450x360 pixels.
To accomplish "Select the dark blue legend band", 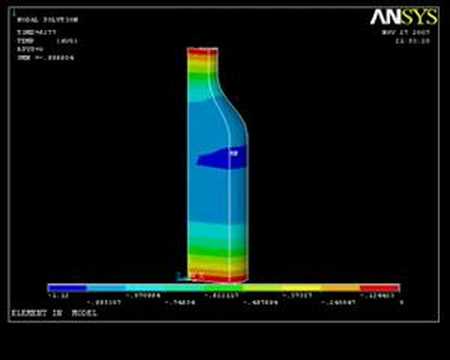I will point(67,288).
